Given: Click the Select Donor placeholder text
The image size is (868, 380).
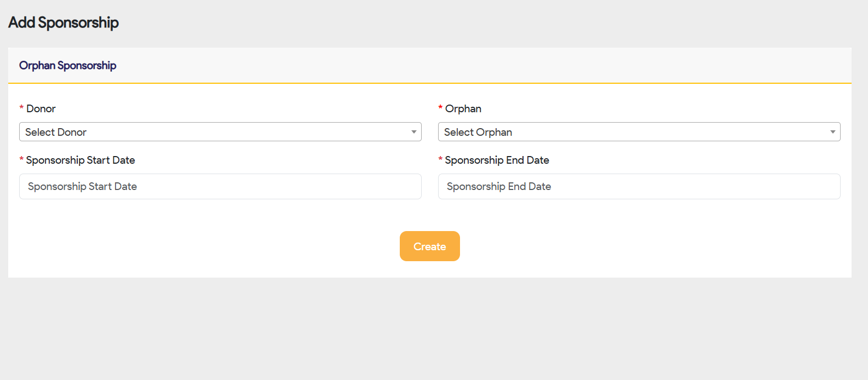Looking at the screenshot, I should [x=56, y=133].
